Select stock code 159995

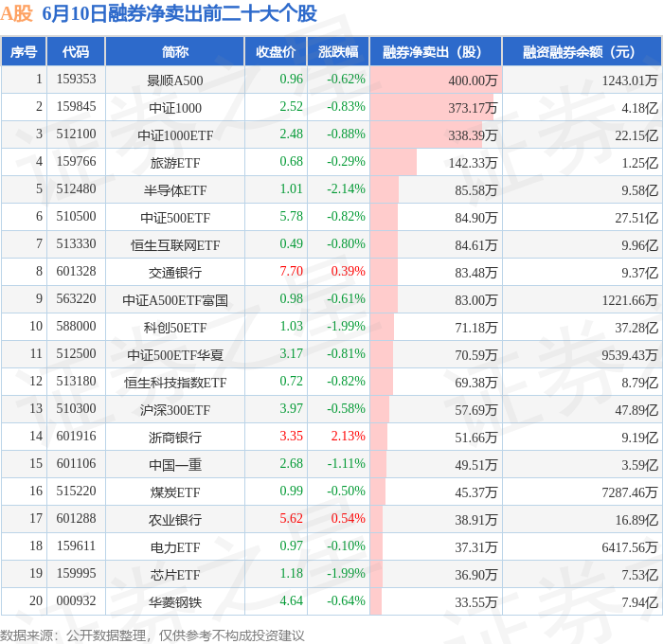[76, 573]
